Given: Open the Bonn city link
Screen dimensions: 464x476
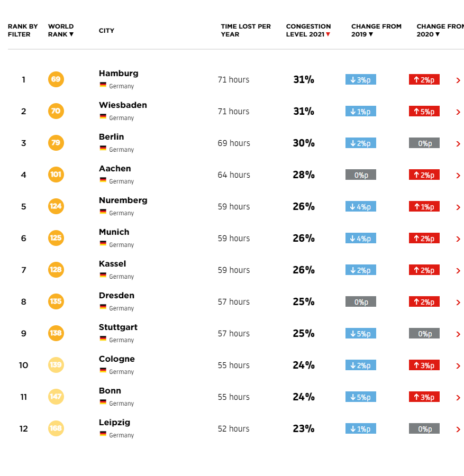Looking at the screenshot, I should [x=110, y=391].
